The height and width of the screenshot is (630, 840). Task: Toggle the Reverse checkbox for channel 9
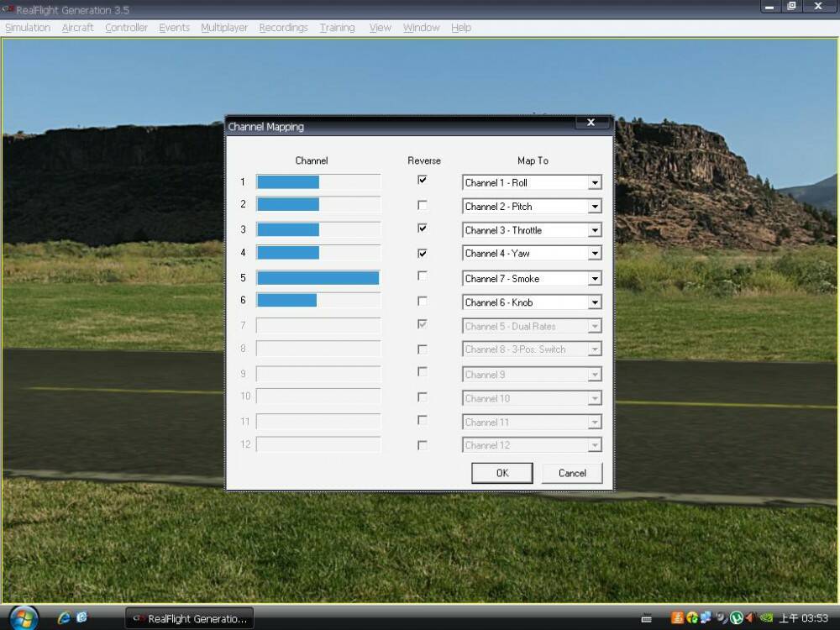pyautogui.click(x=423, y=372)
